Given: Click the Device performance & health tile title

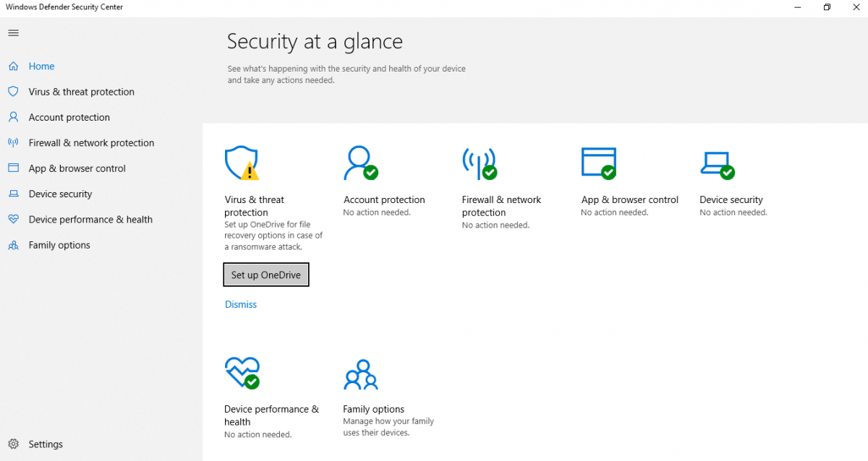Looking at the screenshot, I should click(271, 415).
